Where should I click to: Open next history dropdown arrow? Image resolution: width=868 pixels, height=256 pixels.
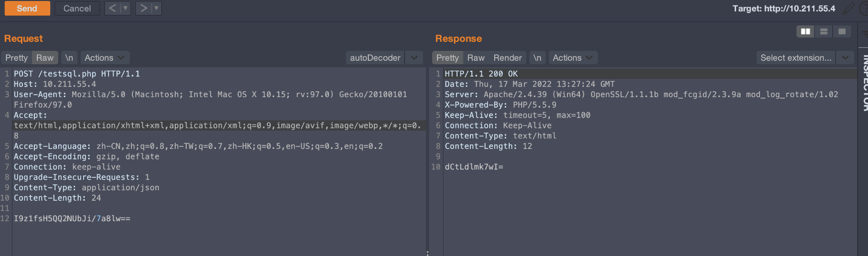[156, 8]
